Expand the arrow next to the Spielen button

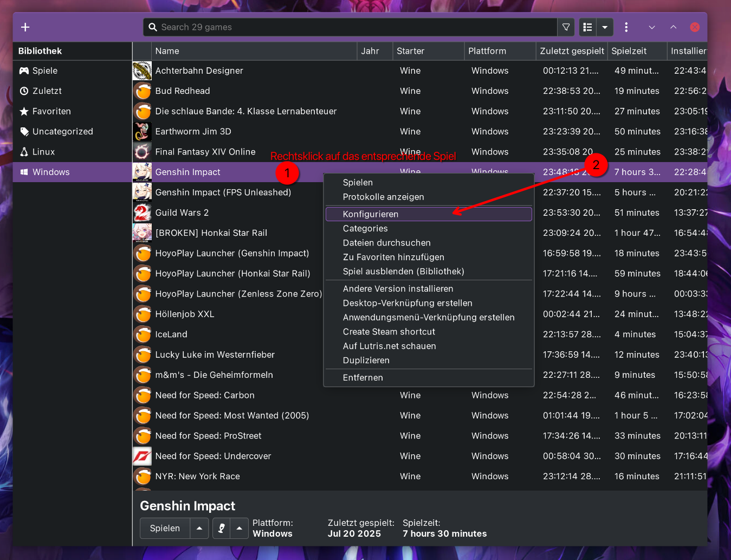(199, 529)
